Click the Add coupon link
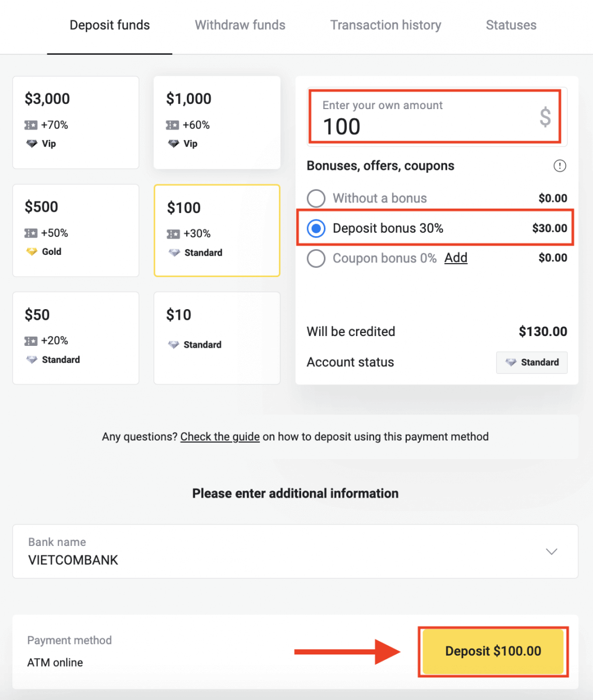The width and height of the screenshot is (593, 700). coord(456,258)
